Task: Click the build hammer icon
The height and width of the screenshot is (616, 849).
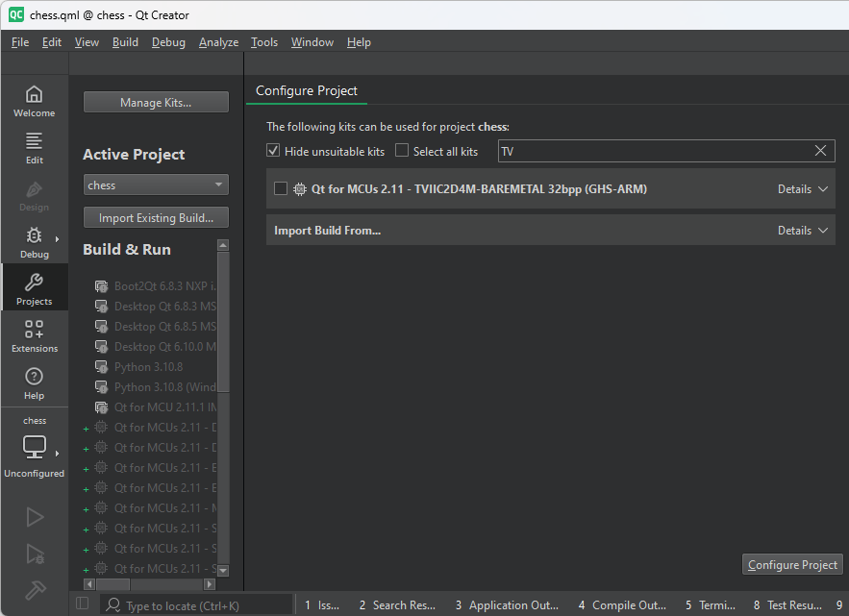Action: click(34, 590)
